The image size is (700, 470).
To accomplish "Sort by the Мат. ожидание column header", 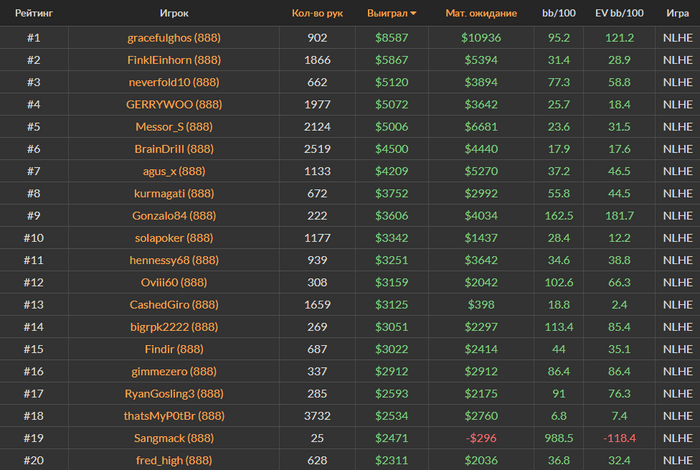I will coord(481,13).
